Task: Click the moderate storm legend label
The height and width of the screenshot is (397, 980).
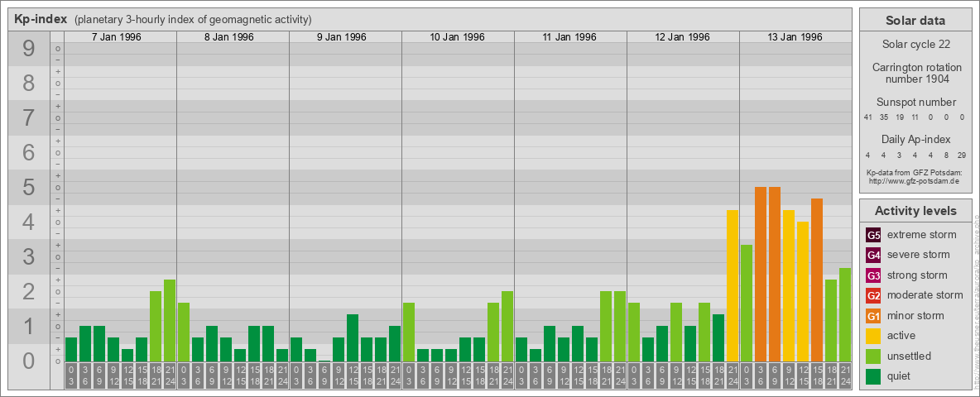Action: [x=925, y=295]
